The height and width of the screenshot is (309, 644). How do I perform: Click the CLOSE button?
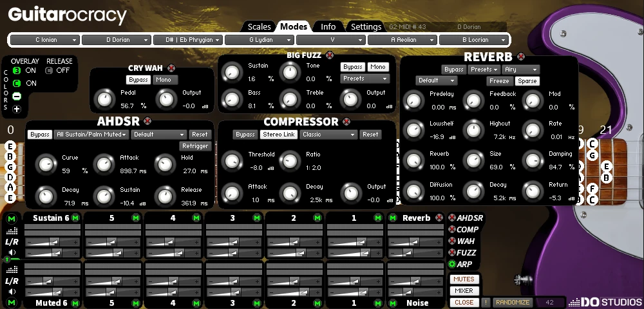point(464,302)
